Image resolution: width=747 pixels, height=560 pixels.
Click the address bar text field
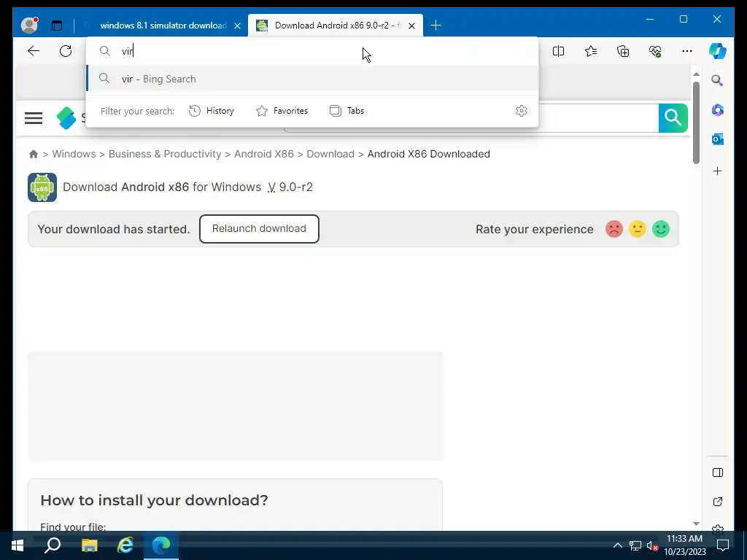pyautogui.click(x=312, y=51)
